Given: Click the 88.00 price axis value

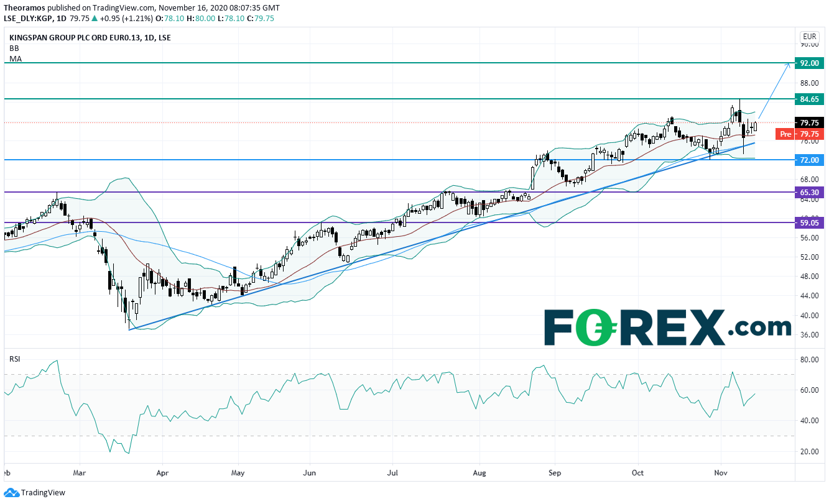Looking at the screenshot, I should [x=808, y=83].
